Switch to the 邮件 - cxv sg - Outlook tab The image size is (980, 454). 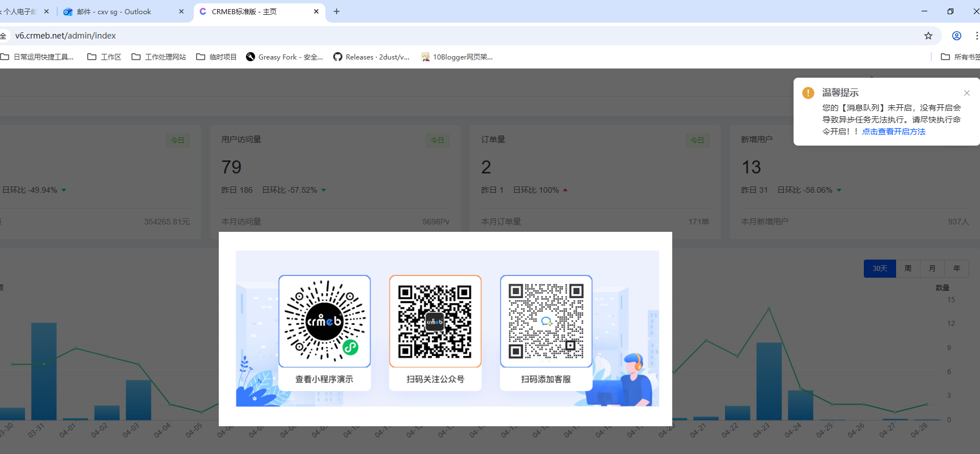point(124,11)
